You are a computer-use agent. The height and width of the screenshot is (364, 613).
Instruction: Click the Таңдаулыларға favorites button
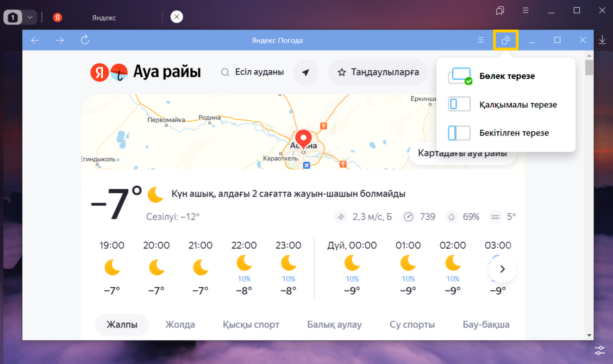pos(378,72)
